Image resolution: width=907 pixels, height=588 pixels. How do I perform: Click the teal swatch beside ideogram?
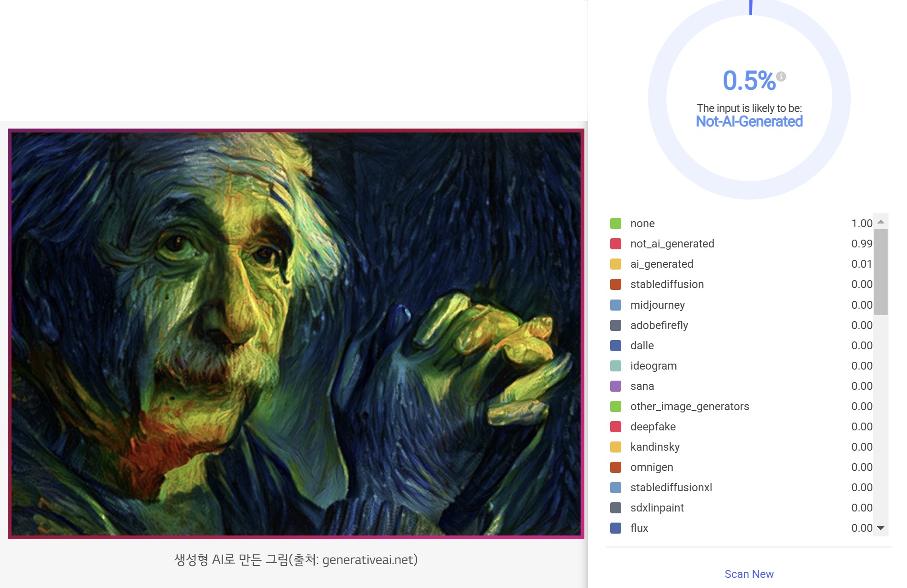(615, 366)
